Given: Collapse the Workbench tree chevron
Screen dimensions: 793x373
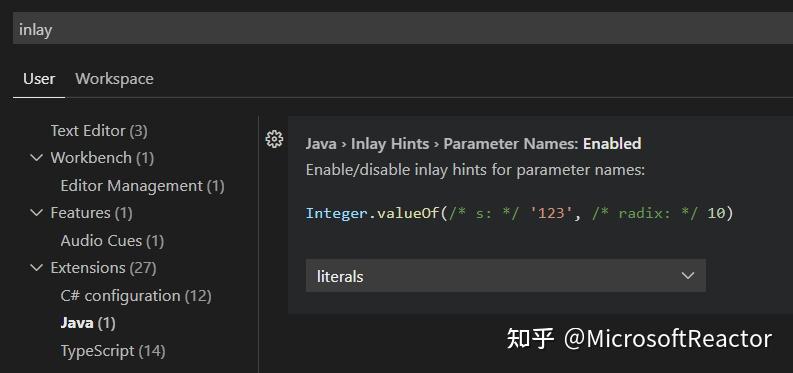Looking at the screenshot, I should coord(36,158).
